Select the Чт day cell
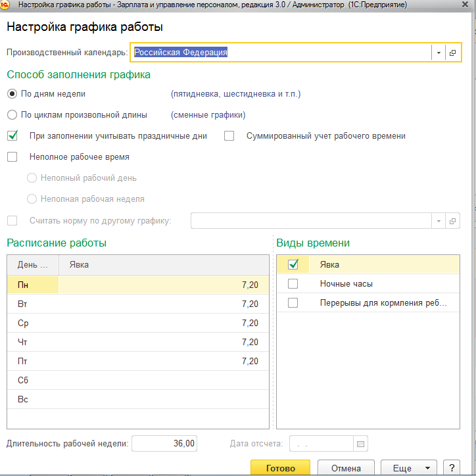The width and height of the screenshot is (476, 476). click(33, 342)
